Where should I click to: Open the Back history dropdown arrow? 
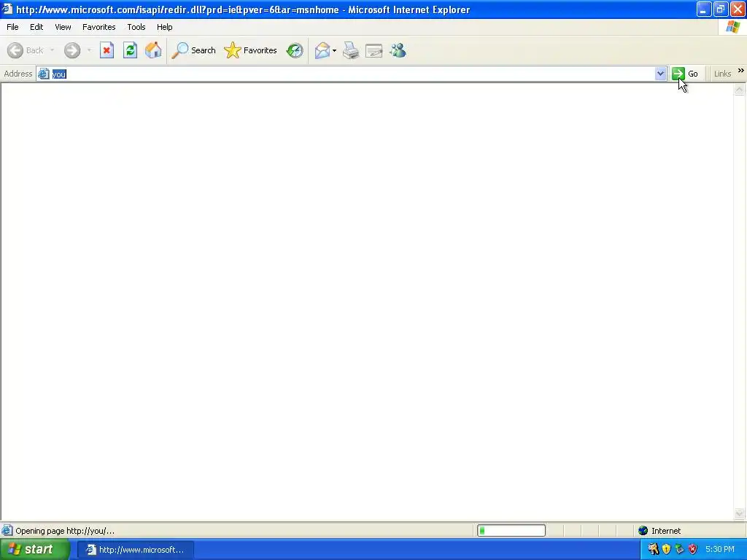(52, 50)
